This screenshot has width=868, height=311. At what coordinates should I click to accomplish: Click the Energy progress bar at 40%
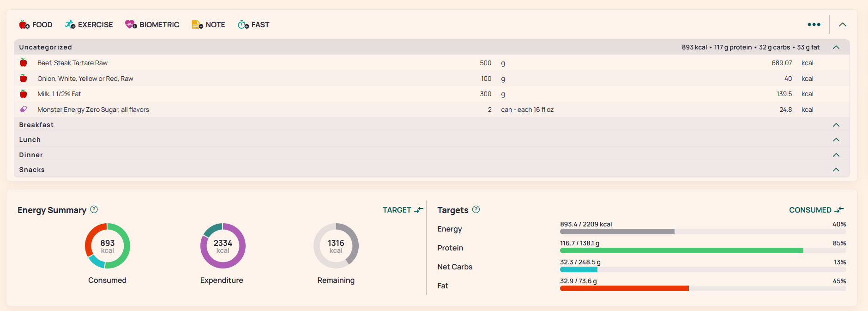pos(703,232)
